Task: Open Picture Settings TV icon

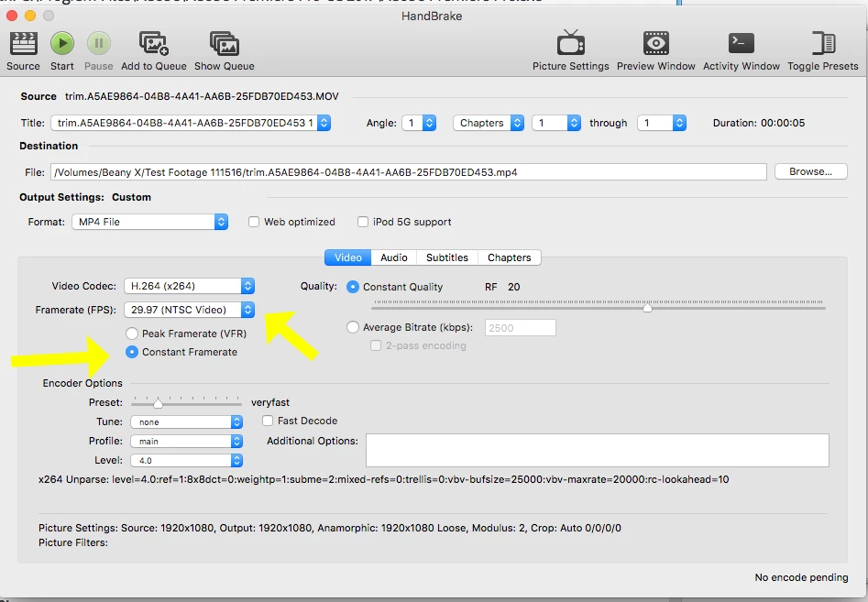Action: coord(571,42)
